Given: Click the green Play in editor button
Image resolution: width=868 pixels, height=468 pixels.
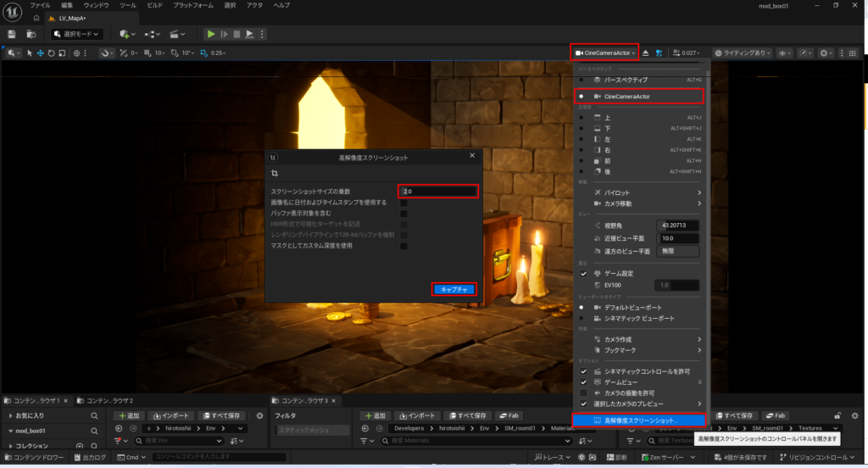Looking at the screenshot, I should point(211,35).
